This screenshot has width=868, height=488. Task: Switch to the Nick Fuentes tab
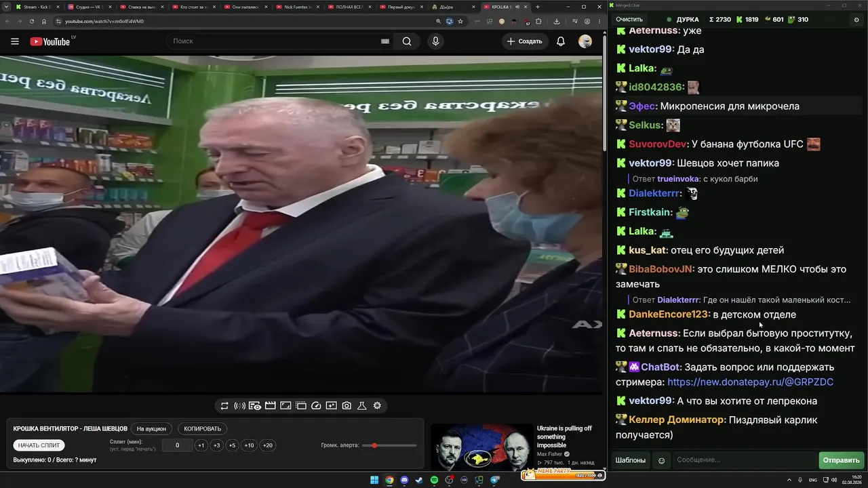(297, 7)
